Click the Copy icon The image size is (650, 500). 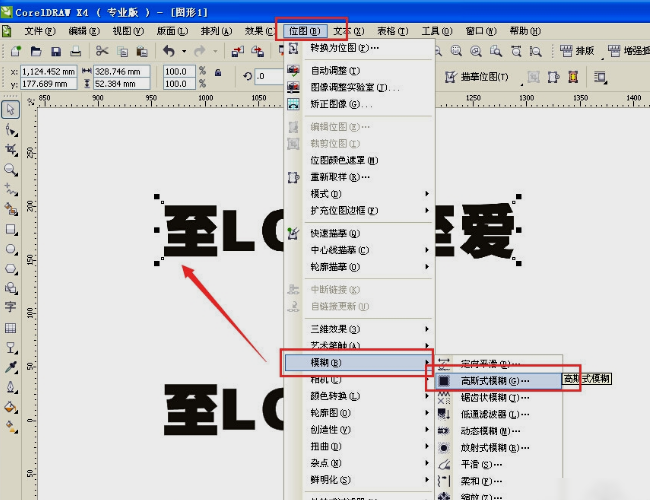pos(122,51)
